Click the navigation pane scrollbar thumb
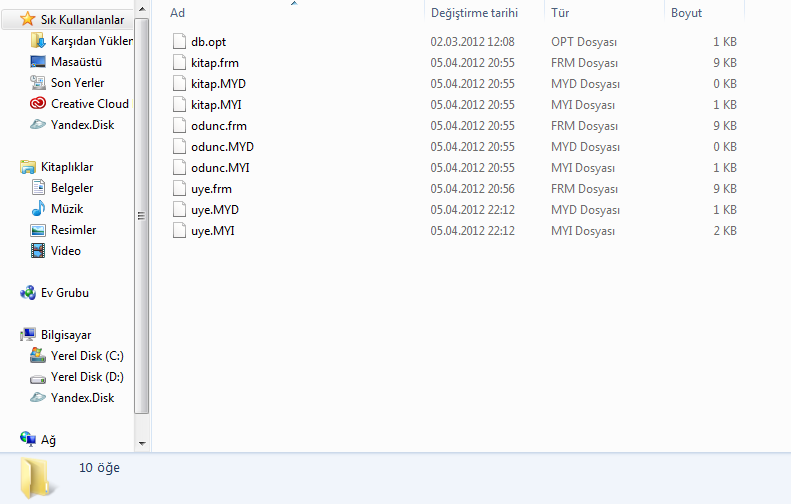 (142, 216)
